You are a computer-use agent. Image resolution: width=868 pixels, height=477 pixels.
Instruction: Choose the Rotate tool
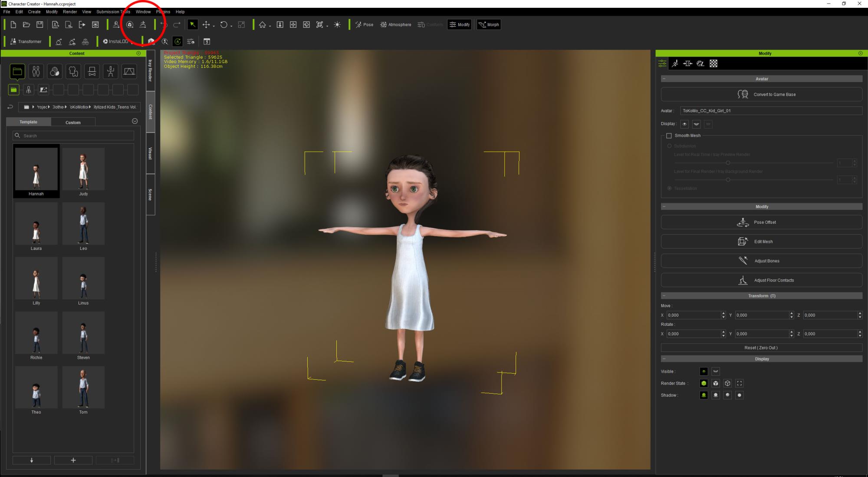[x=224, y=25]
